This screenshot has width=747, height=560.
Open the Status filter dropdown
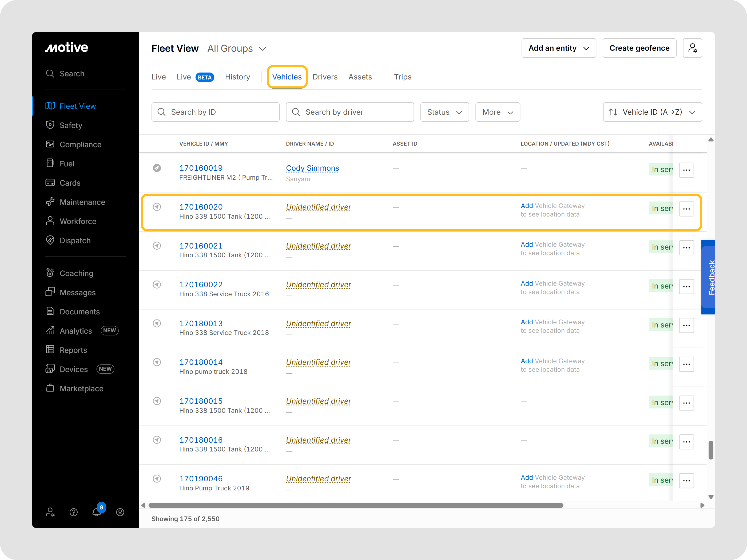[444, 112]
